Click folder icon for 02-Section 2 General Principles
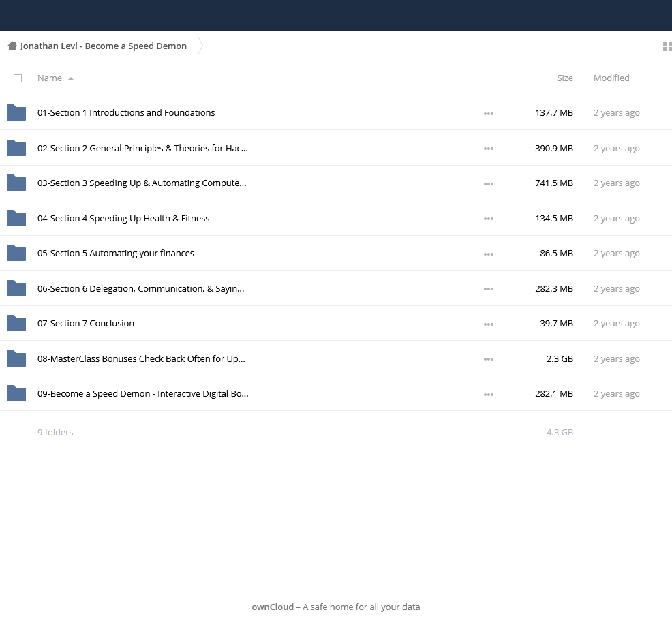 (x=16, y=148)
